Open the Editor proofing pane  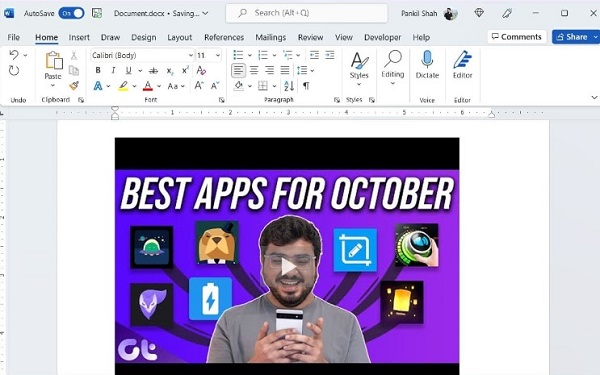[x=462, y=64]
